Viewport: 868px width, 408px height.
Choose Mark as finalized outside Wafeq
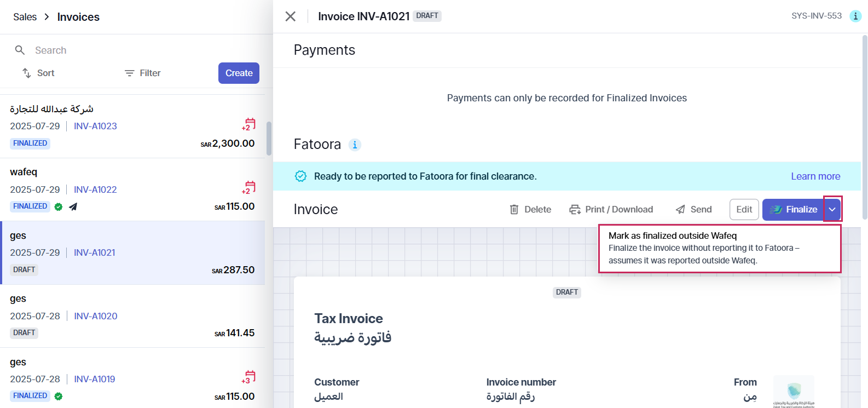(x=720, y=248)
